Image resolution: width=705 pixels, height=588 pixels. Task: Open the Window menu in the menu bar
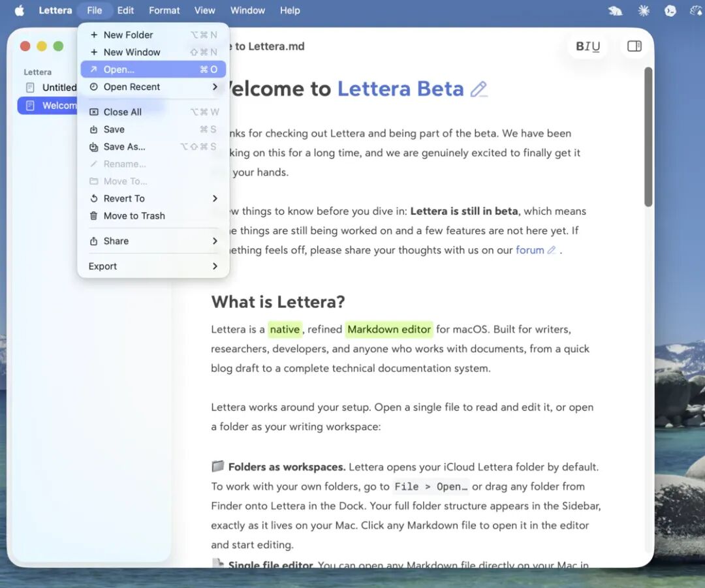coord(247,10)
